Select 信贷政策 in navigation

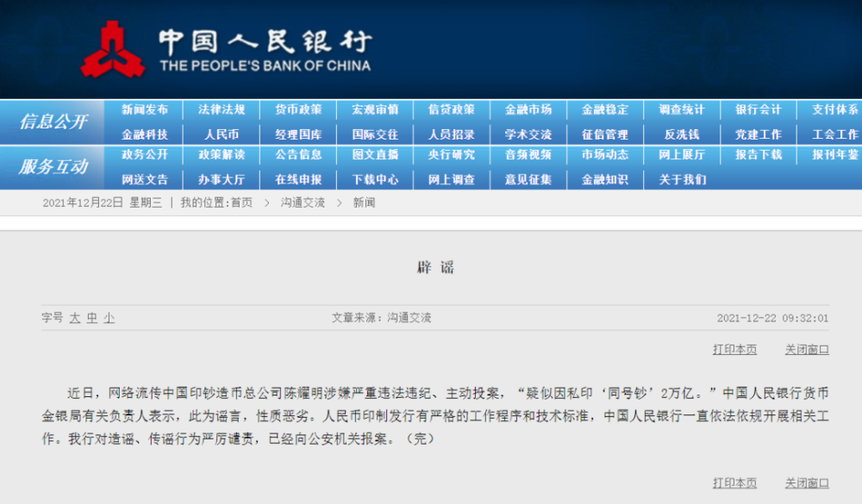pyautogui.click(x=452, y=109)
